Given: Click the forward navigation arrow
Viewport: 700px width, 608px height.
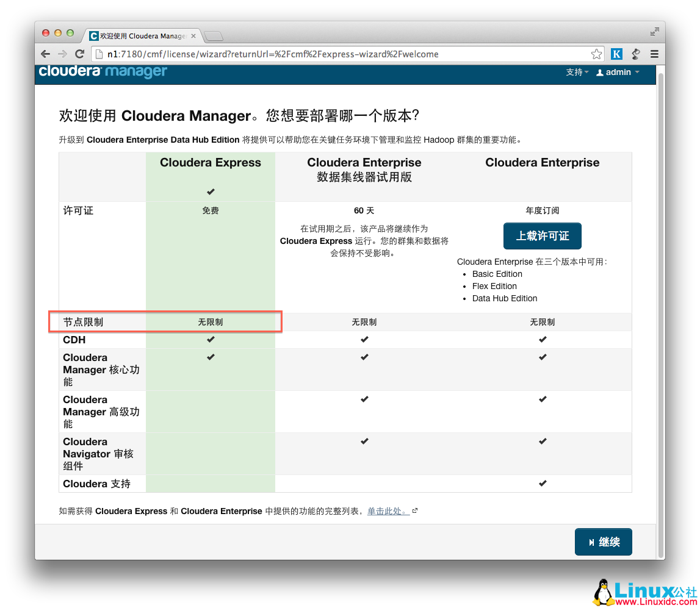Looking at the screenshot, I should [x=62, y=54].
